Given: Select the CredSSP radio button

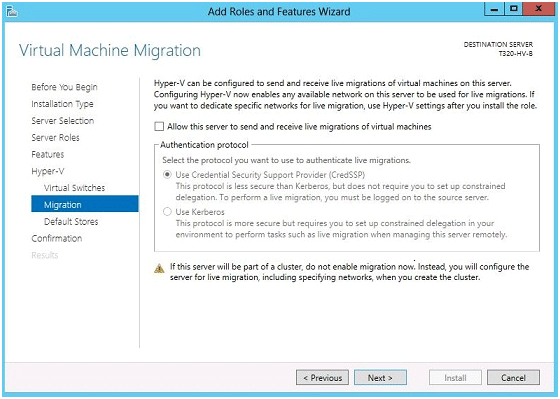Looking at the screenshot, I should pyautogui.click(x=167, y=175).
